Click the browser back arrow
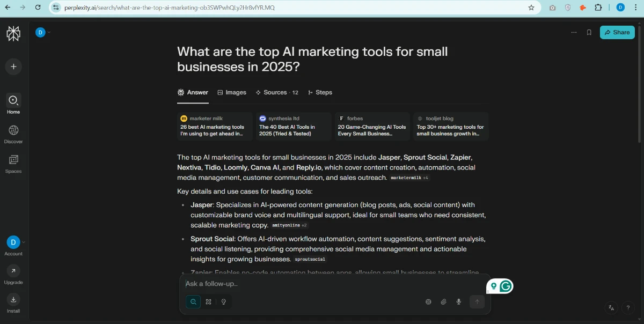644x324 pixels. [x=7, y=8]
